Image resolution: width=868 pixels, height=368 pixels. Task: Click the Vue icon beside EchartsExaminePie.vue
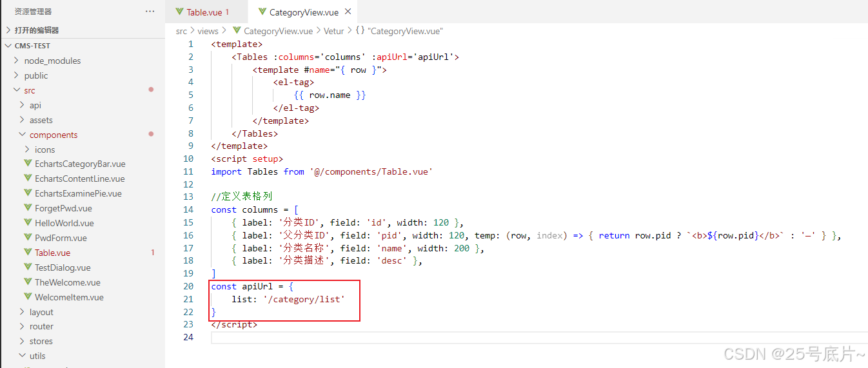(28, 193)
